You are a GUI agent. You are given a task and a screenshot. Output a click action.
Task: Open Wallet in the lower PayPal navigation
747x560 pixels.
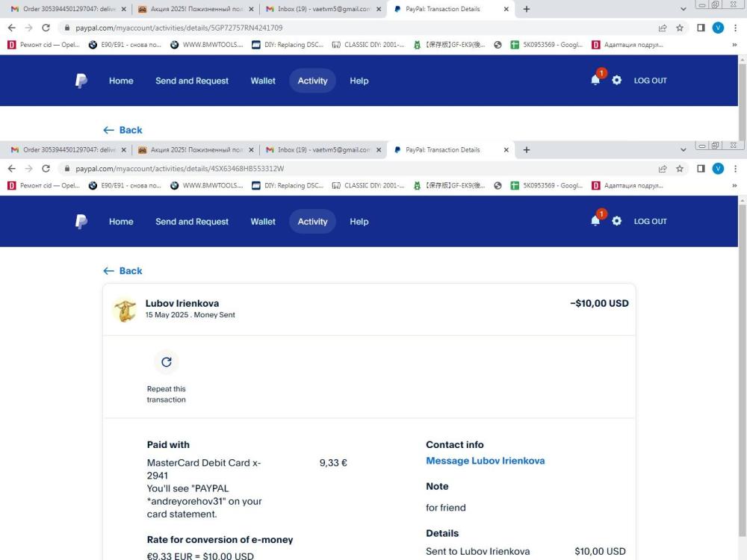pos(263,222)
